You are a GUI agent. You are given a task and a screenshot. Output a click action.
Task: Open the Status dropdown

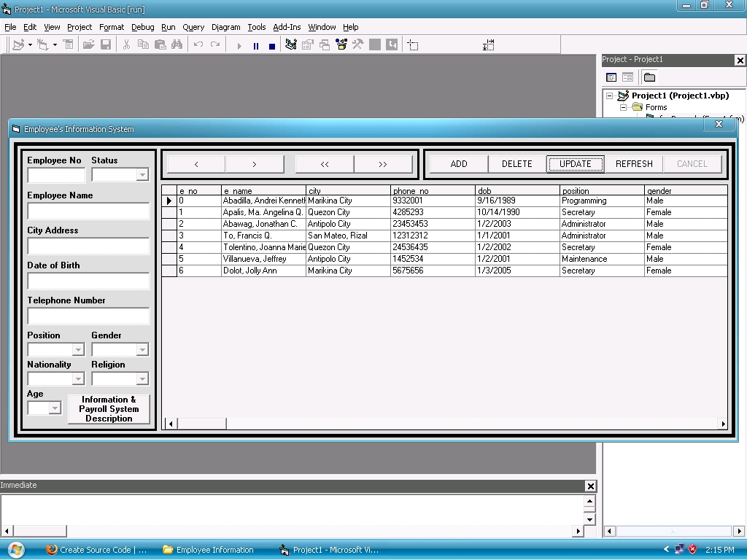point(142,175)
